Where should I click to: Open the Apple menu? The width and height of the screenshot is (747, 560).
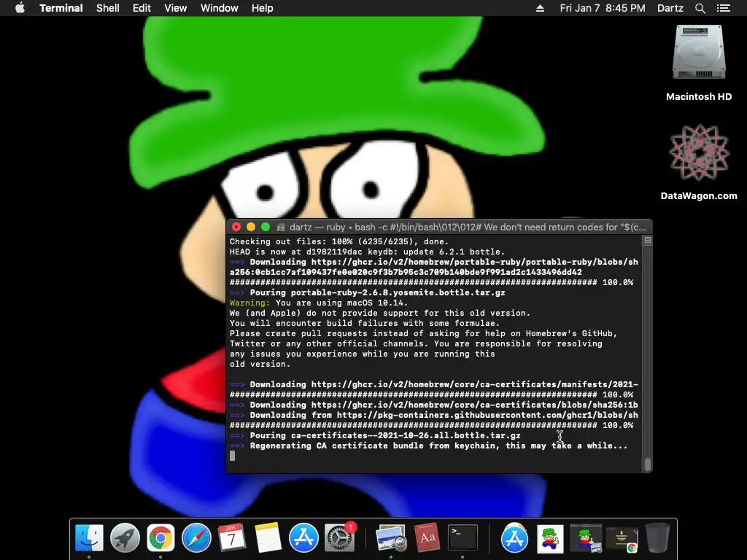point(20,8)
